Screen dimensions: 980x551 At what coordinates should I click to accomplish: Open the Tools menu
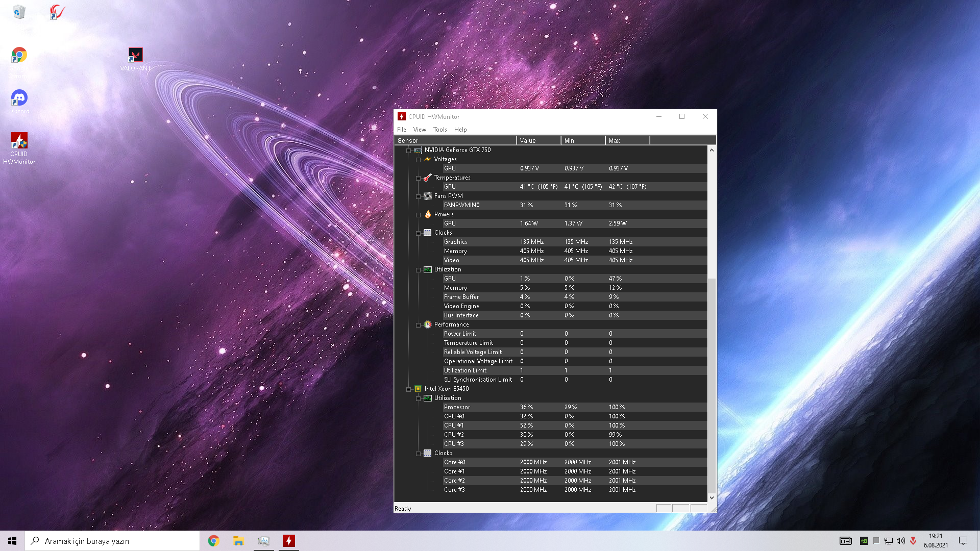(x=439, y=130)
